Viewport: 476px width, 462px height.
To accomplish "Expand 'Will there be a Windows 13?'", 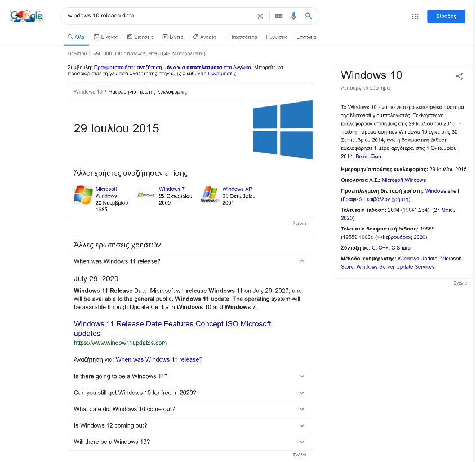I will 190,442.
